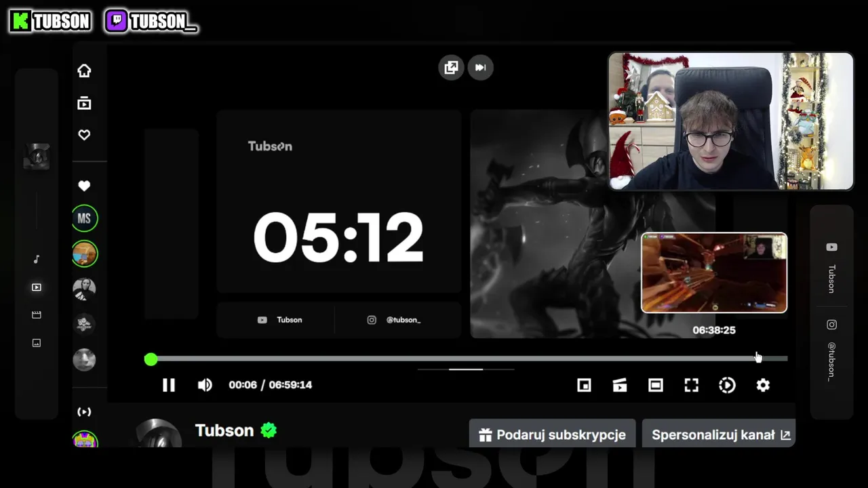
Task: Skip to next video icon
Action: coord(481,67)
